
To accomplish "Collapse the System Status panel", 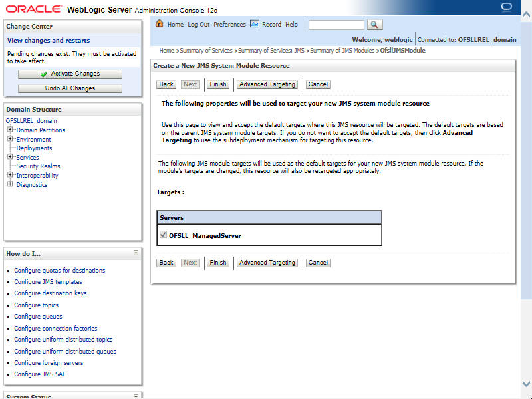I will (136, 396).
